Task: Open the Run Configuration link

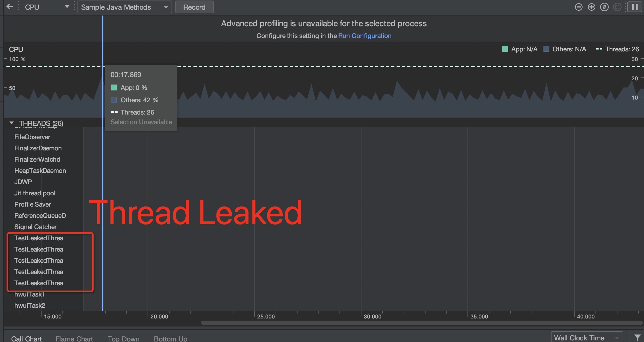Action: point(364,36)
